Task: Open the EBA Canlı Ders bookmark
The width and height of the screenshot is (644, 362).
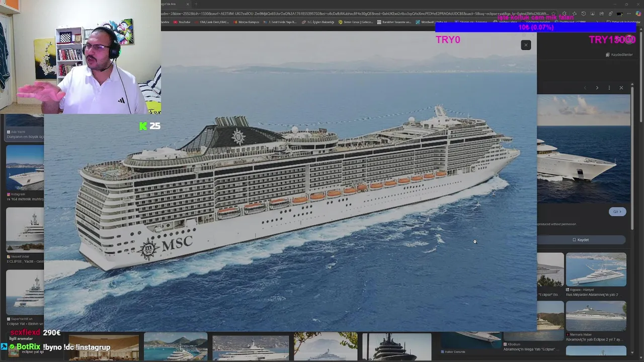Action: coord(211,22)
